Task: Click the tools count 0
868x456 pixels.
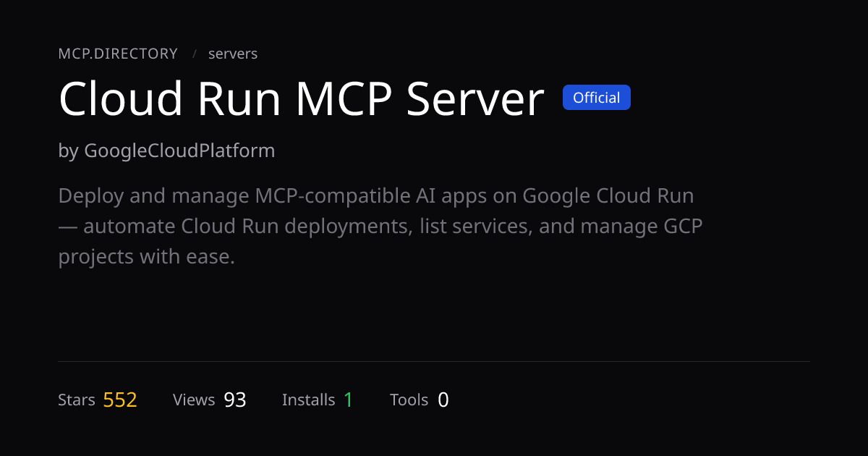Action: [443, 400]
